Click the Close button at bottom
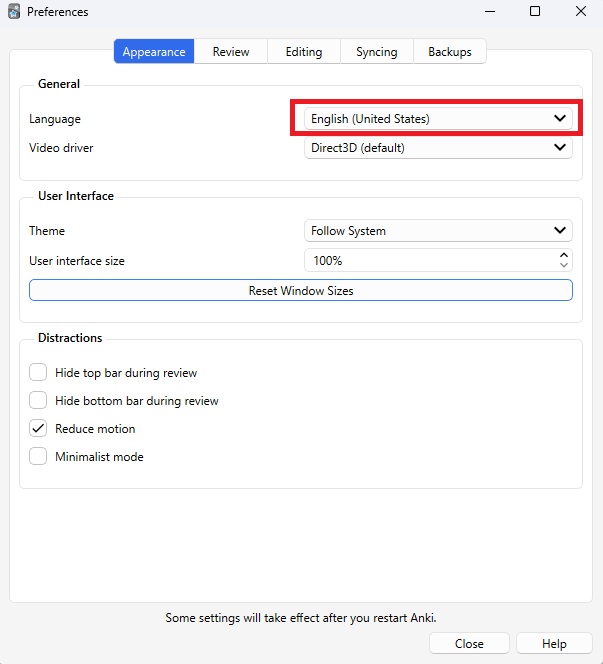The width and height of the screenshot is (603, 664). pyautogui.click(x=469, y=643)
